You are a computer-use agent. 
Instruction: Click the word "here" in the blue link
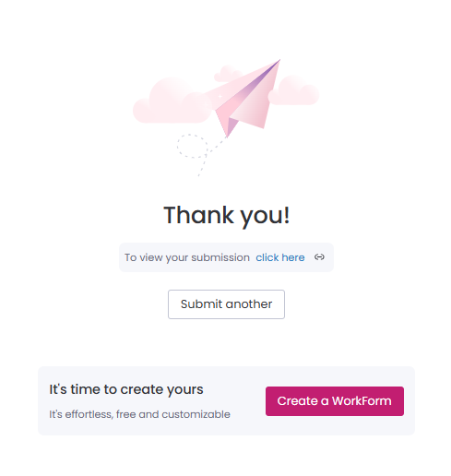tap(293, 257)
